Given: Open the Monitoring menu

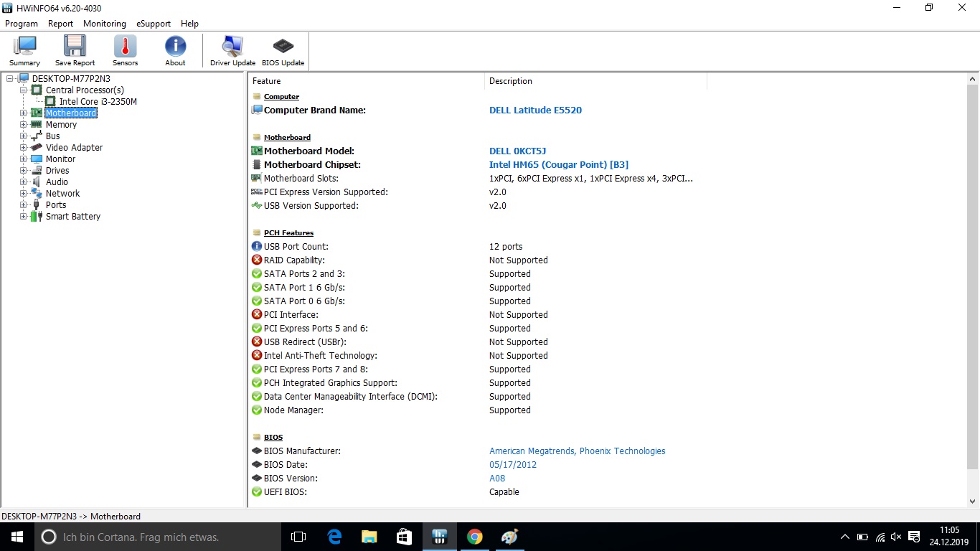Looking at the screenshot, I should tap(104, 24).
